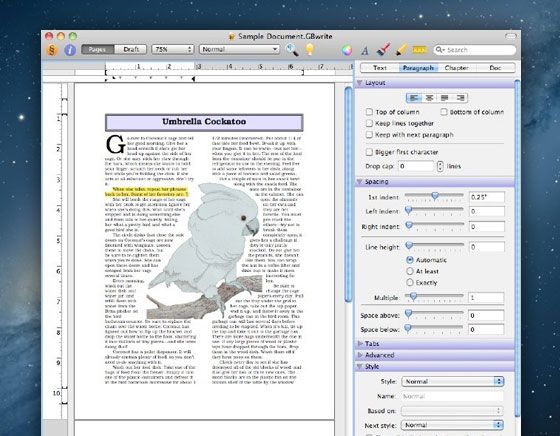Viewport: 560px width, 436px height.
Task: Collapse the Style section
Action: 360,367
